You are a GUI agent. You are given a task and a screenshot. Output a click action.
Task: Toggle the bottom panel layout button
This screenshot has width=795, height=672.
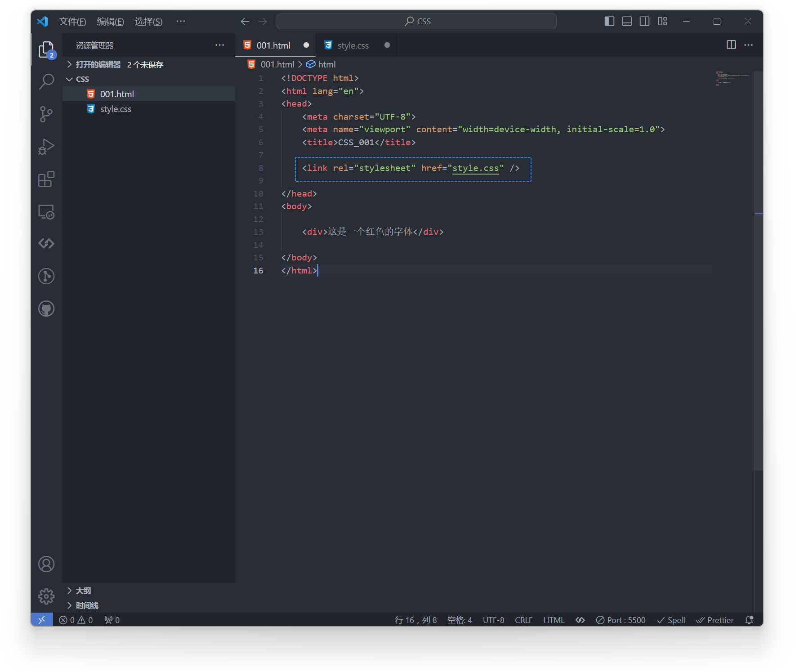tap(627, 21)
